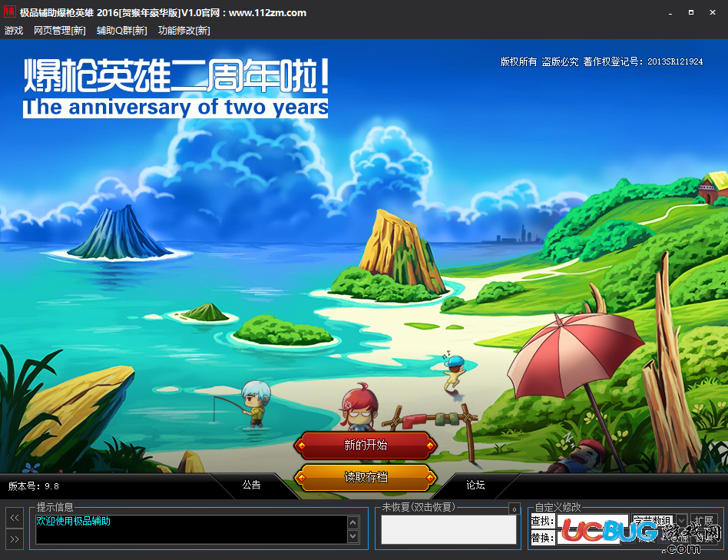Open the 功能修改[新] menu
This screenshot has width=728, height=560.
[x=184, y=31]
